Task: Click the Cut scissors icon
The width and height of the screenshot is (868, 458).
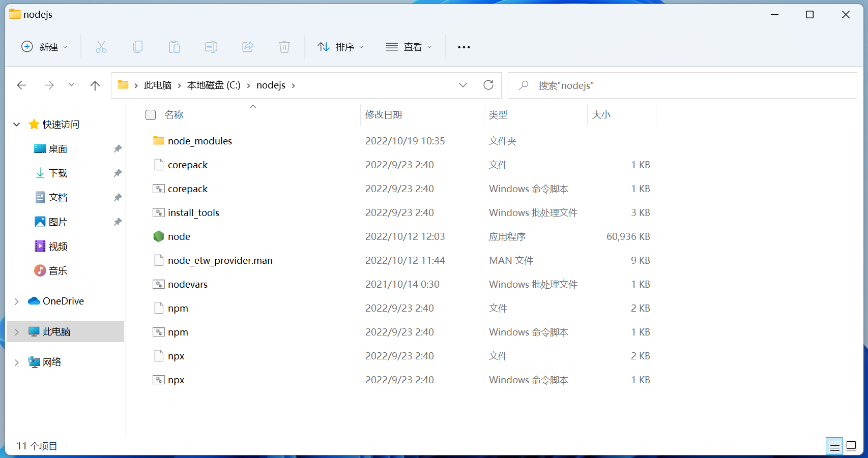Action: pos(101,47)
